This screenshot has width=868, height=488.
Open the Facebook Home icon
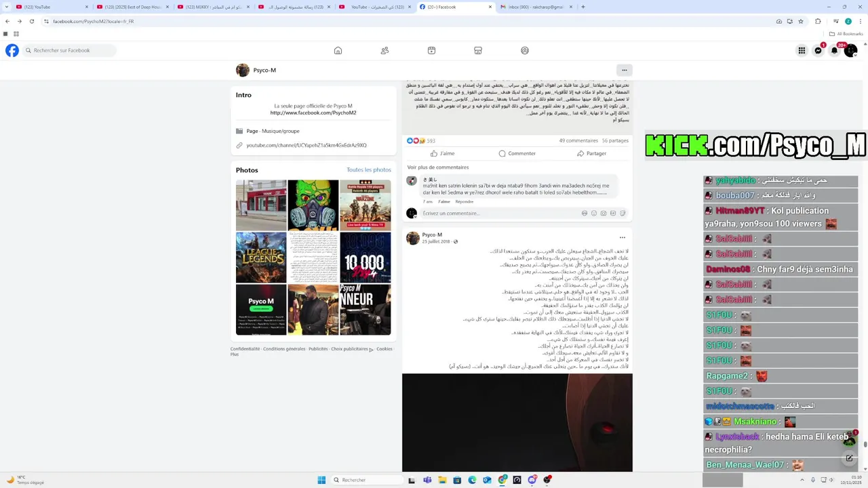click(x=338, y=50)
